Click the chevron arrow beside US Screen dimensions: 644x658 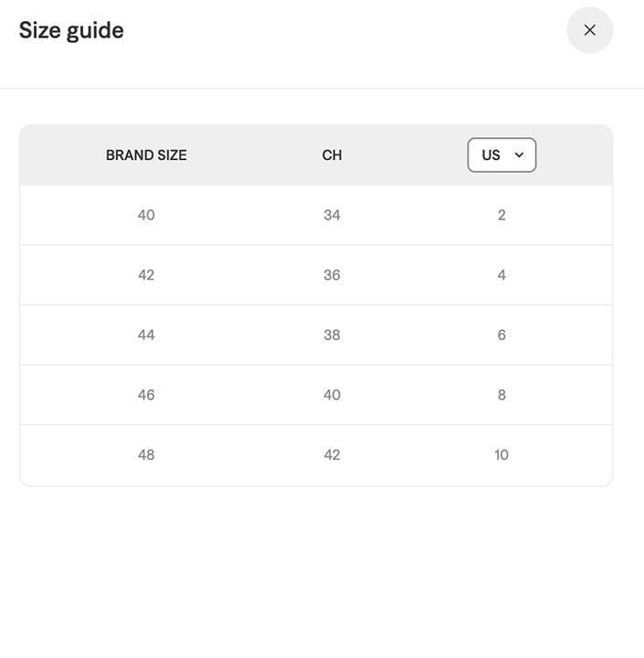pyautogui.click(x=519, y=154)
